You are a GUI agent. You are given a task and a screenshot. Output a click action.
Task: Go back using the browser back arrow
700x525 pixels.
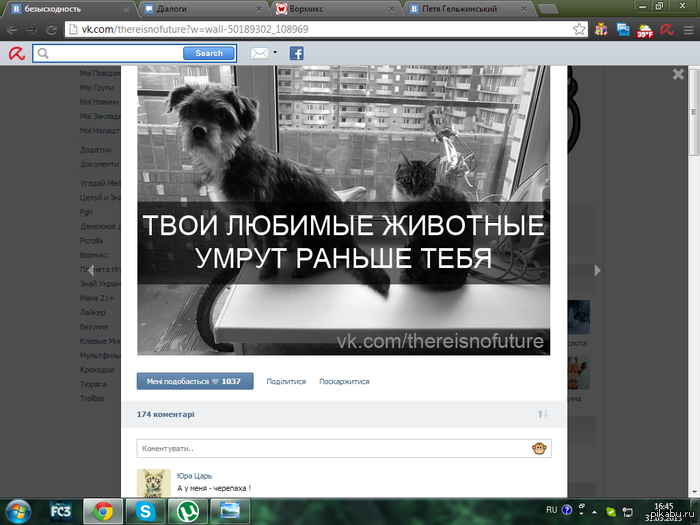click(x=12, y=29)
